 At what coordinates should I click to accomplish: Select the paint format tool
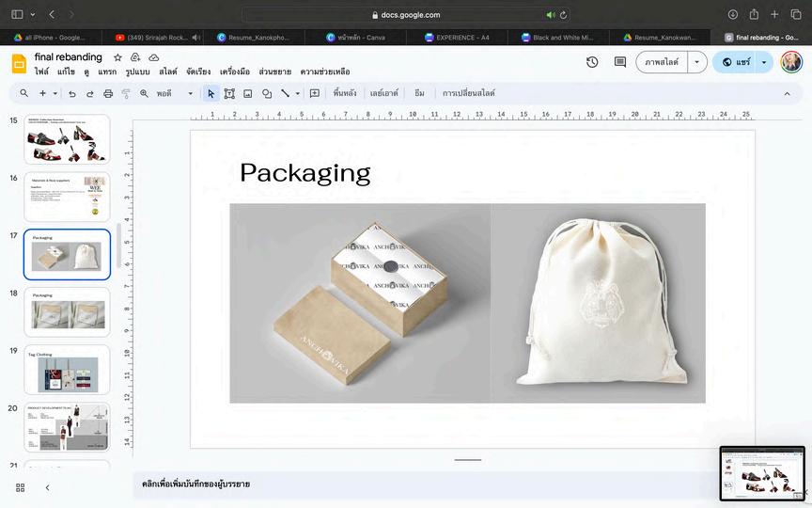click(125, 94)
